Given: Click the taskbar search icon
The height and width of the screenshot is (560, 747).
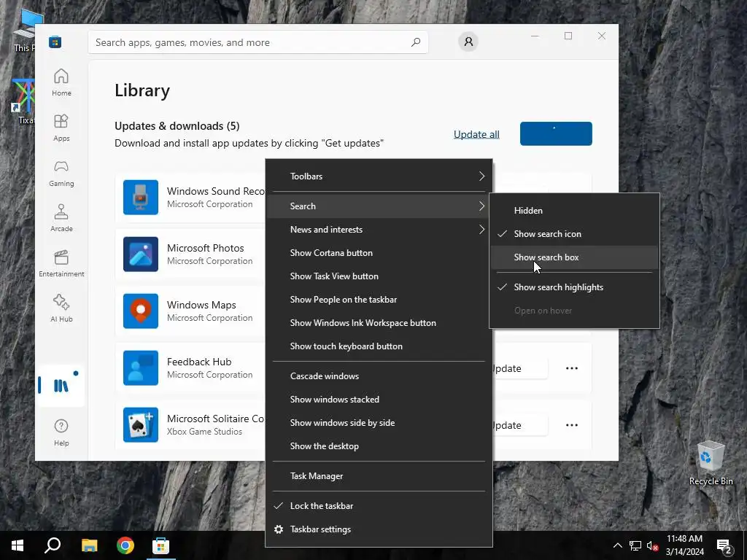Looking at the screenshot, I should point(53,545).
